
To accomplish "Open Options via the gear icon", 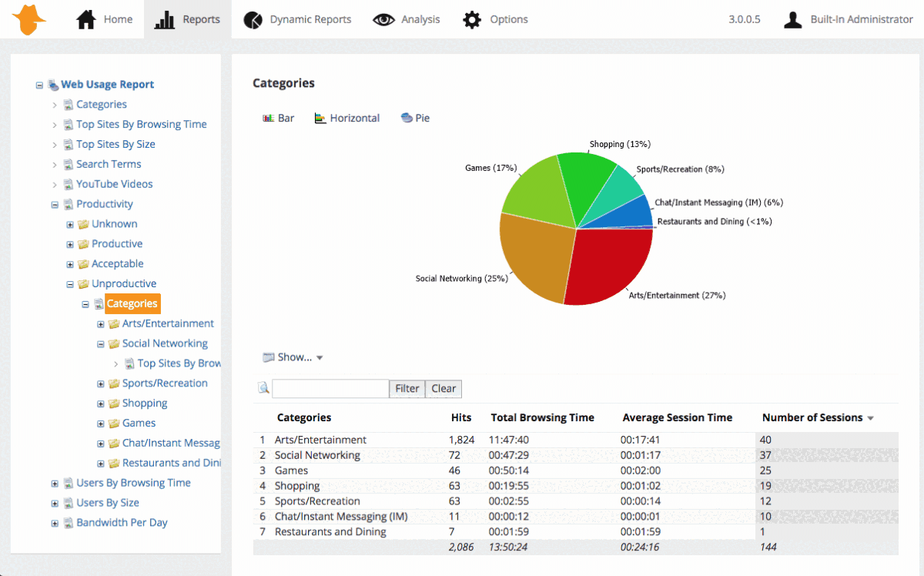I will coord(472,19).
